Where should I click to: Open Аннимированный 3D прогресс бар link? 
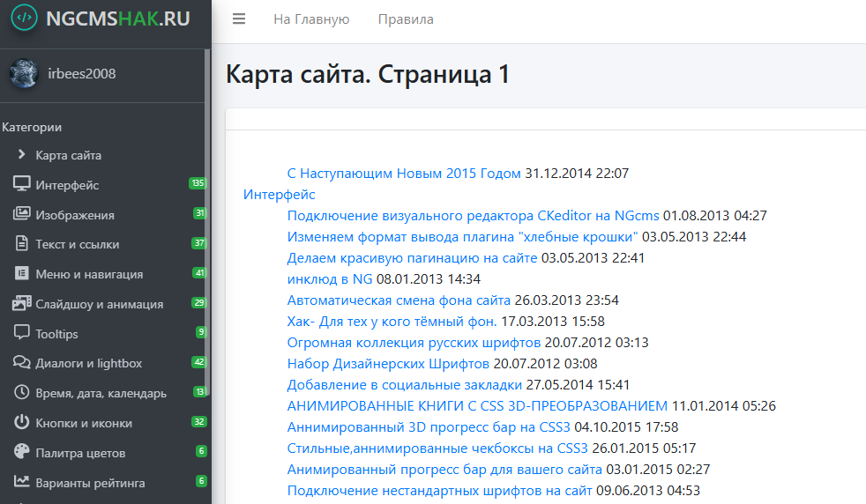[429, 427]
